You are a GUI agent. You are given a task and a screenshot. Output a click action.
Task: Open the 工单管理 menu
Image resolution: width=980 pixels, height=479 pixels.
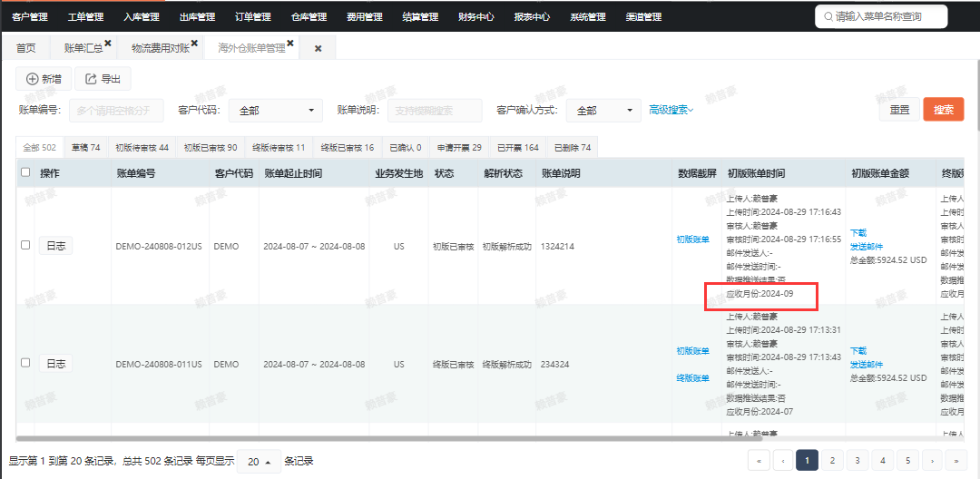click(x=85, y=17)
